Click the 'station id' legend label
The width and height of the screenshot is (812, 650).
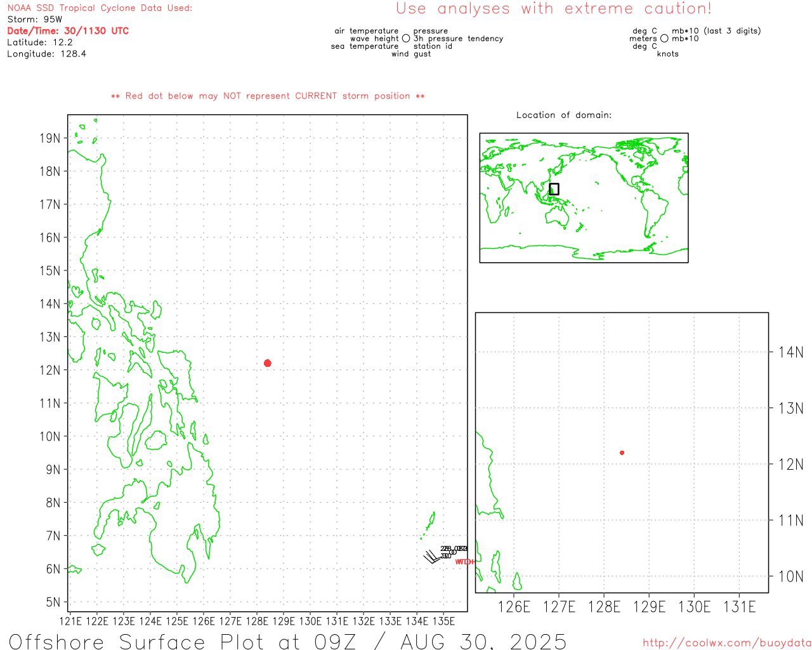pos(433,46)
